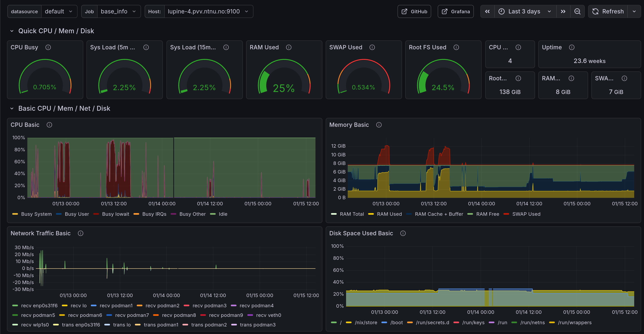The width and height of the screenshot is (644, 334).
Task: Click the /nix/store yellow legend color swatch
Action: pyautogui.click(x=349, y=323)
